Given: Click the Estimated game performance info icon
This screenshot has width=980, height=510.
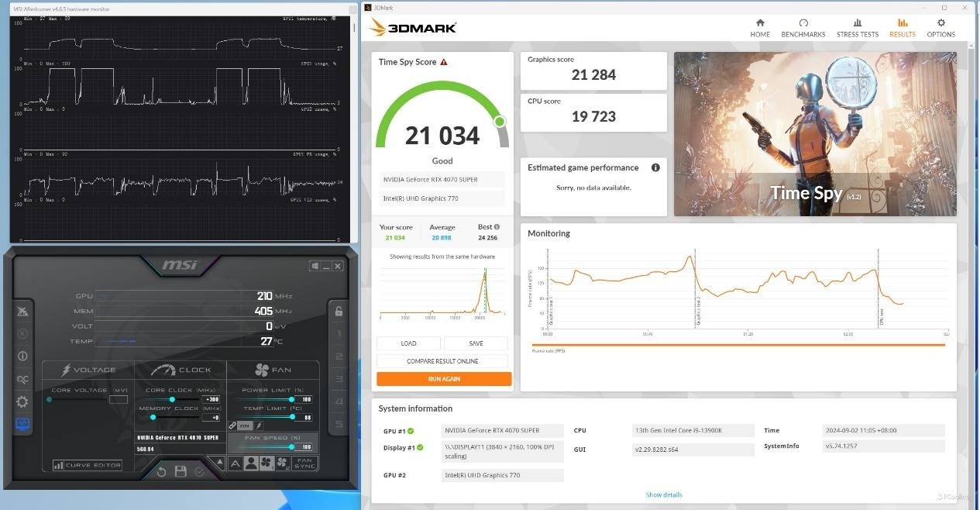Looking at the screenshot, I should [655, 167].
